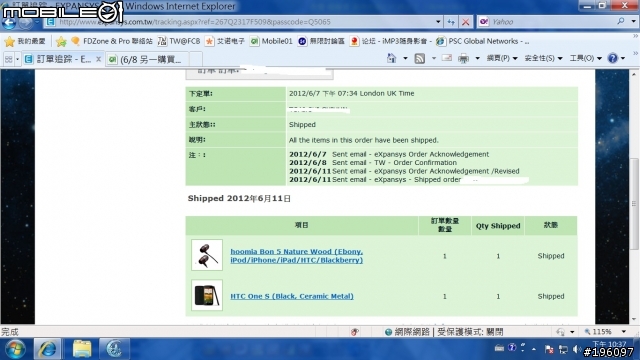
Task: Open the feeds dropdown arrow
Action: coord(433,58)
